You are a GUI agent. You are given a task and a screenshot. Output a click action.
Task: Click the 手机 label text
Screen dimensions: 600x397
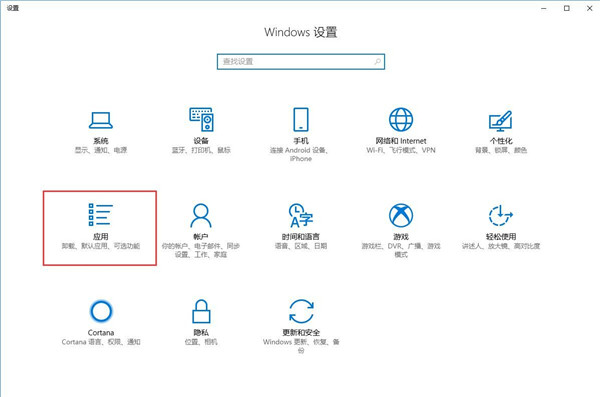301,141
